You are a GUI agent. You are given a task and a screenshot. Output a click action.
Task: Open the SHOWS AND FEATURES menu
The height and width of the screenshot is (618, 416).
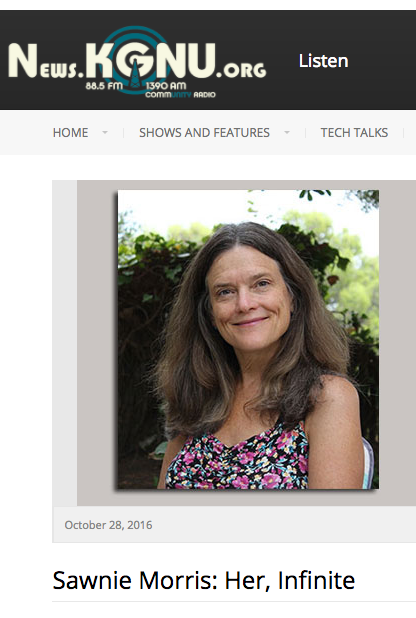(x=204, y=133)
